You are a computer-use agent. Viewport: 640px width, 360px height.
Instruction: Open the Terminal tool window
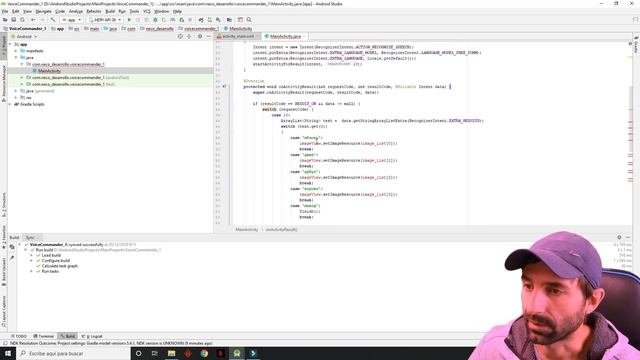(x=44, y=336)
